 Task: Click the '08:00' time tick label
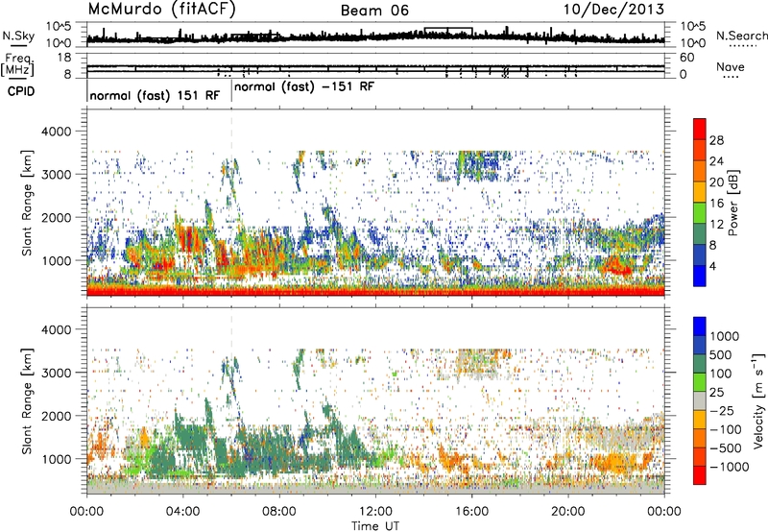pyautogui.click(x=279, y=512)
